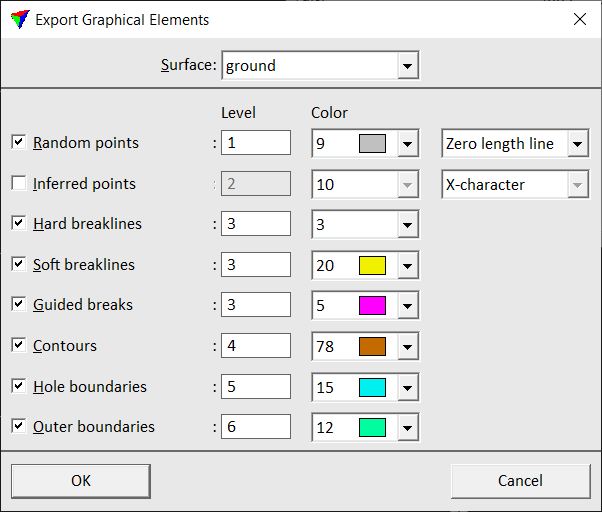Click the brown swatch for Contours
Image resolution: width=602 pixels, height=512 pixels.
[x=372, y=346]
